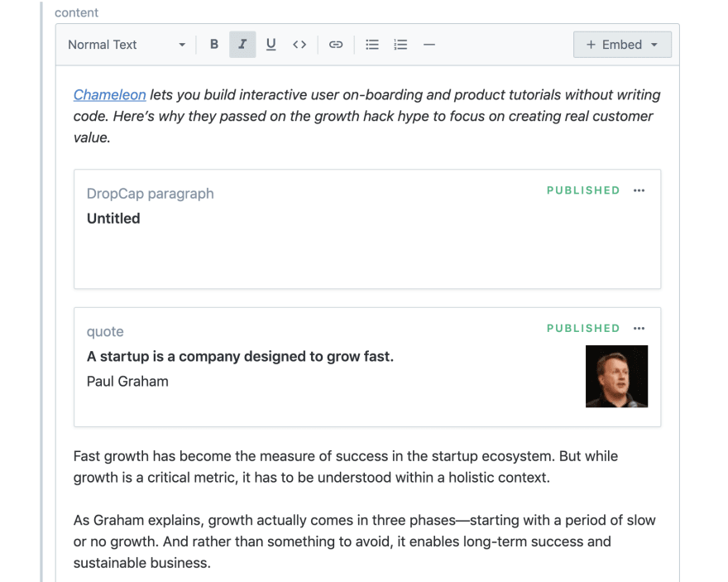Click the DropCap paragraph label
The width and height of the screenshot is (728, 582).
coord(151,194)
